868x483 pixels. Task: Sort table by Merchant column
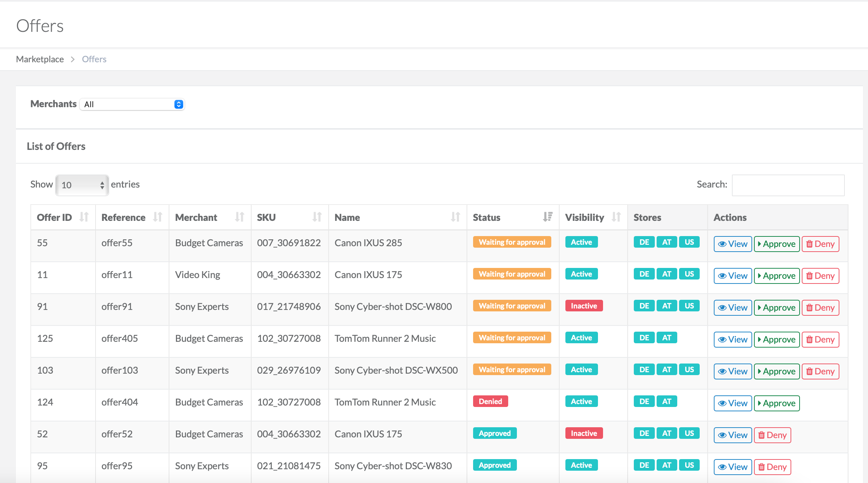(x=210, y=217)
